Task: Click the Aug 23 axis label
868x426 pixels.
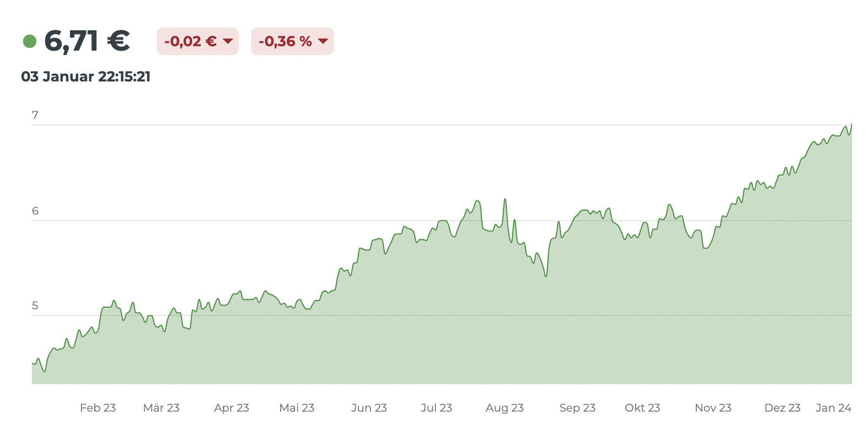Action: click(505, 408)
